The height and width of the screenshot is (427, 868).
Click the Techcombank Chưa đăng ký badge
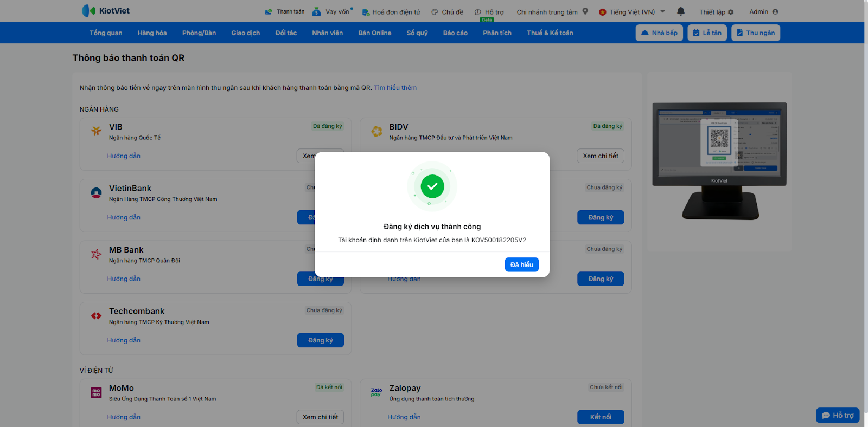pos(324,310)
